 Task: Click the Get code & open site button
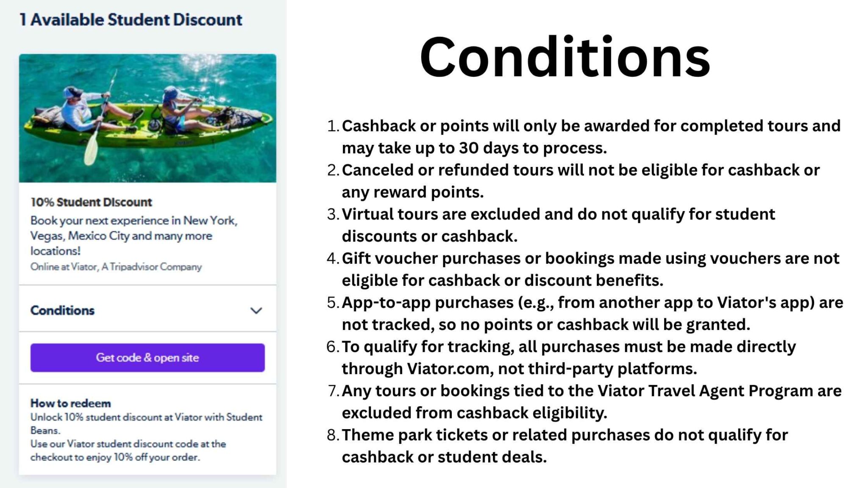point(147,358)
